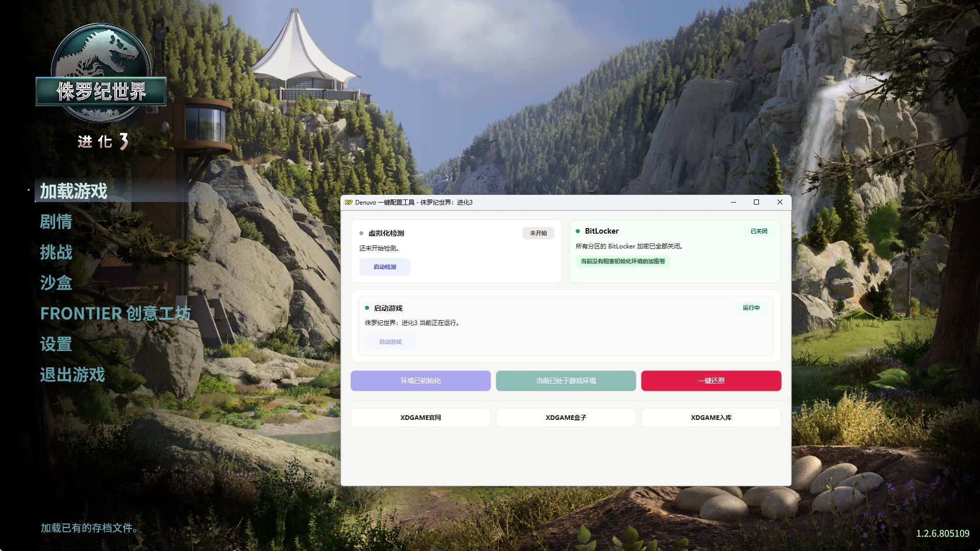Open the 沙盒 menu entry
The width and height of the screenshot is (980, 551).
[x=56, y=283]
